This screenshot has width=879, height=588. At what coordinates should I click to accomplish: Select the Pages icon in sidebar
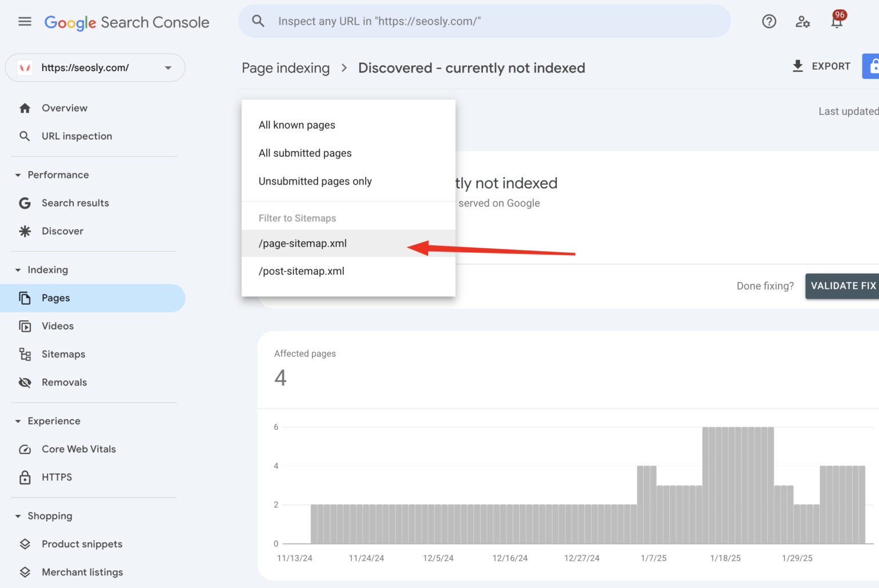pyautogui.click(x=25, y=298)
